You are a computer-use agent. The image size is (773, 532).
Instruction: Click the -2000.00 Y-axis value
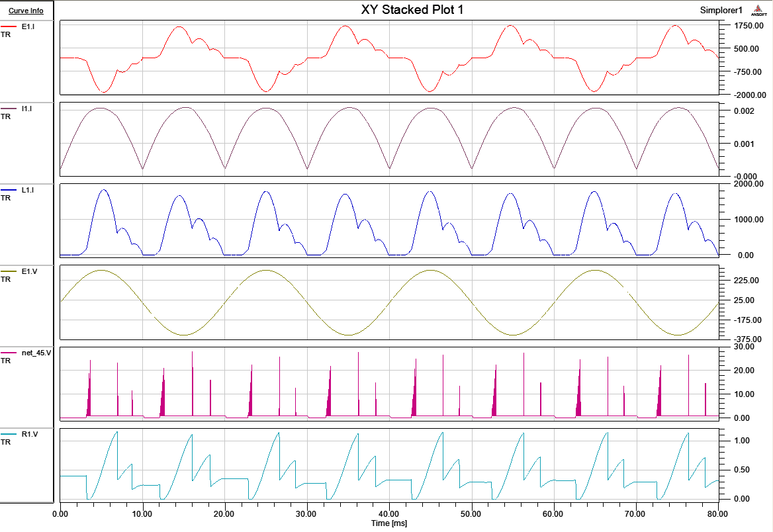tap(750, 95)
